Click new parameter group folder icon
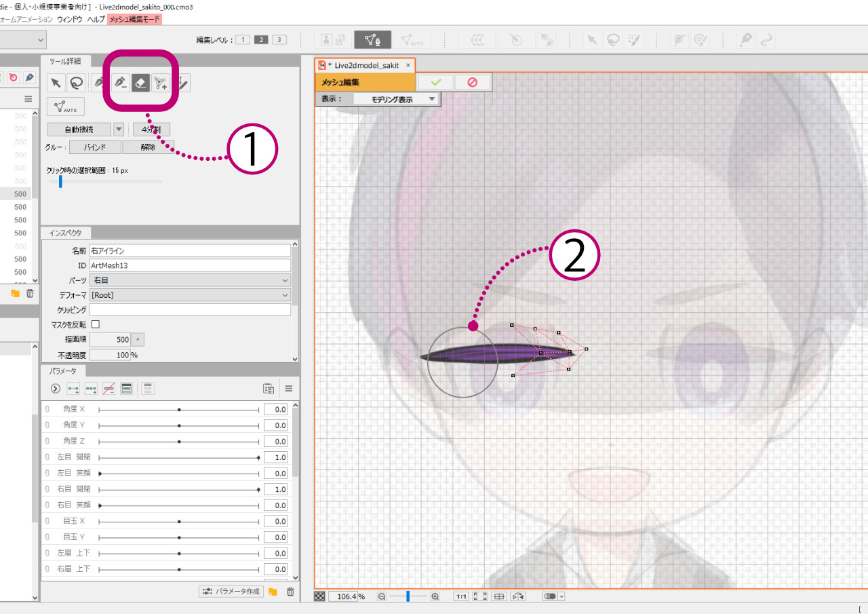Screen dimensions: 868x614 tap(273, 592)
